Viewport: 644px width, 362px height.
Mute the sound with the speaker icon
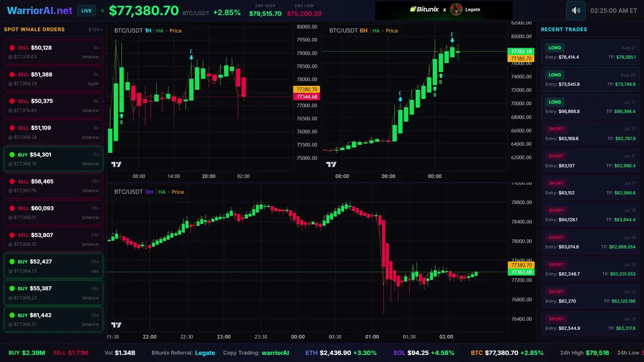click(x=576, y=11)
